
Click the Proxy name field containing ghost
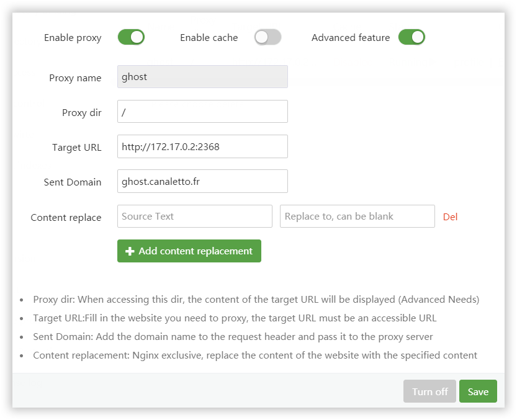tap(202, 77)
